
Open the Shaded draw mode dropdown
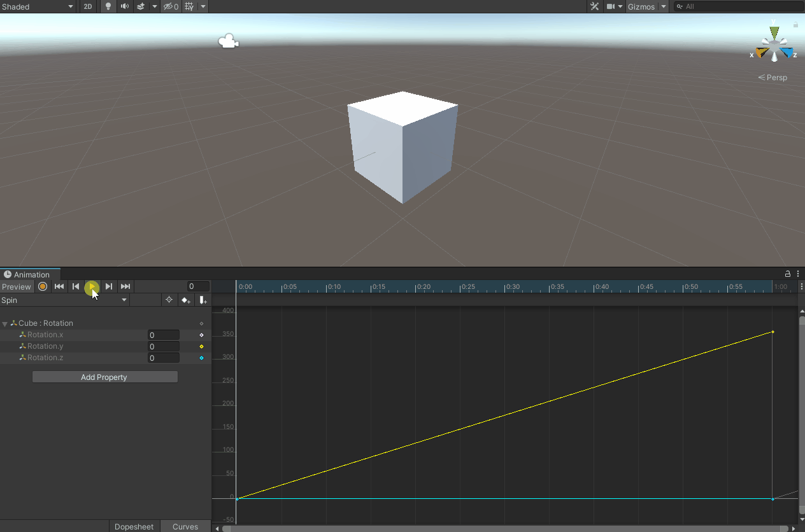pos(38,6)
